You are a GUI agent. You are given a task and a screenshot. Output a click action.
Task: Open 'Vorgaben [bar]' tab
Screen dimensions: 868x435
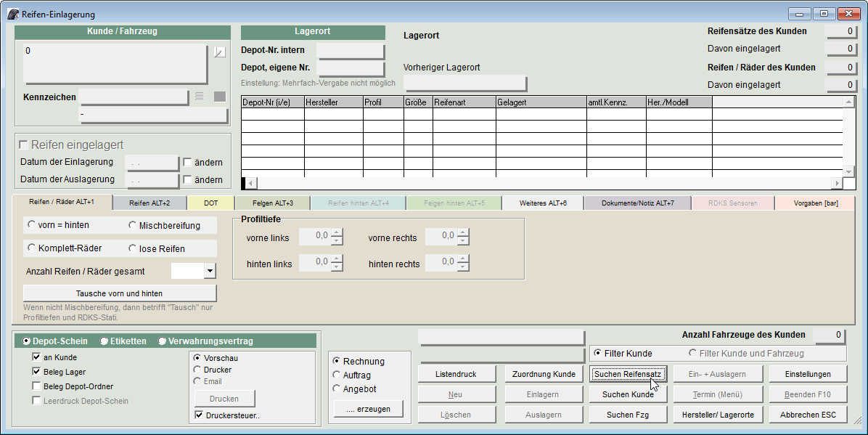pyautogui.click(x=816, y=203)
